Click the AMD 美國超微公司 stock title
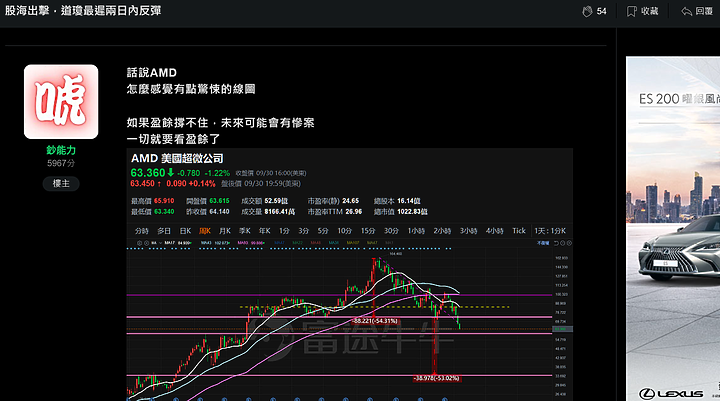This screenshot has width=720, height=401. (x=177, y=158)
